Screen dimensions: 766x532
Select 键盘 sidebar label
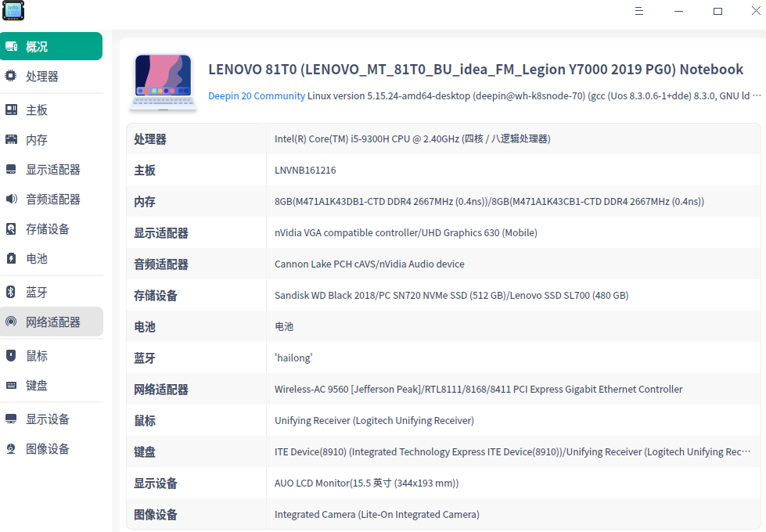tap(37, 386)
